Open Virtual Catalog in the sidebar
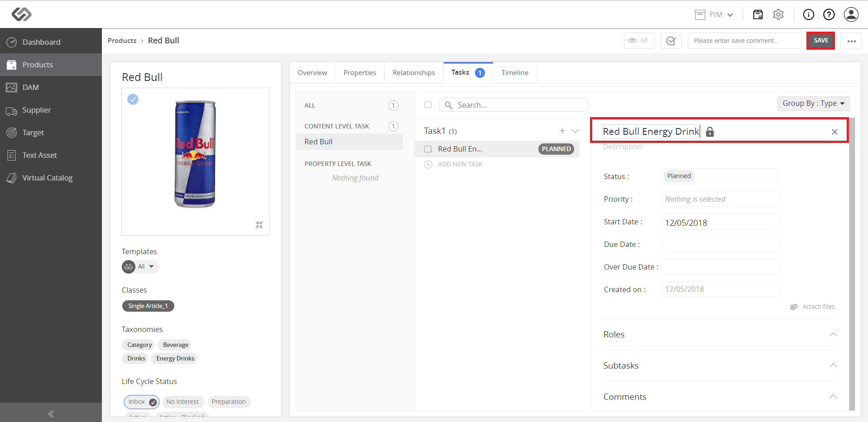Viewport: 868px width, 422px height. (51, 178)
